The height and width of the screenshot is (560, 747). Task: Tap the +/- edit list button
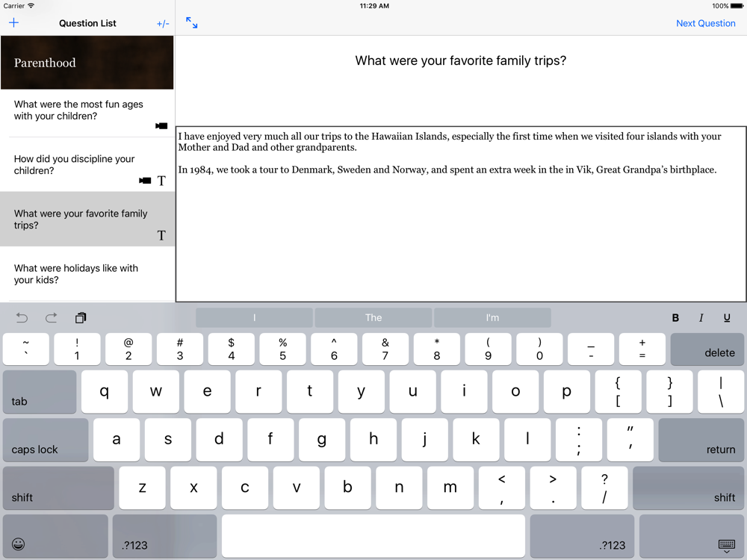[x=163, y=23]
